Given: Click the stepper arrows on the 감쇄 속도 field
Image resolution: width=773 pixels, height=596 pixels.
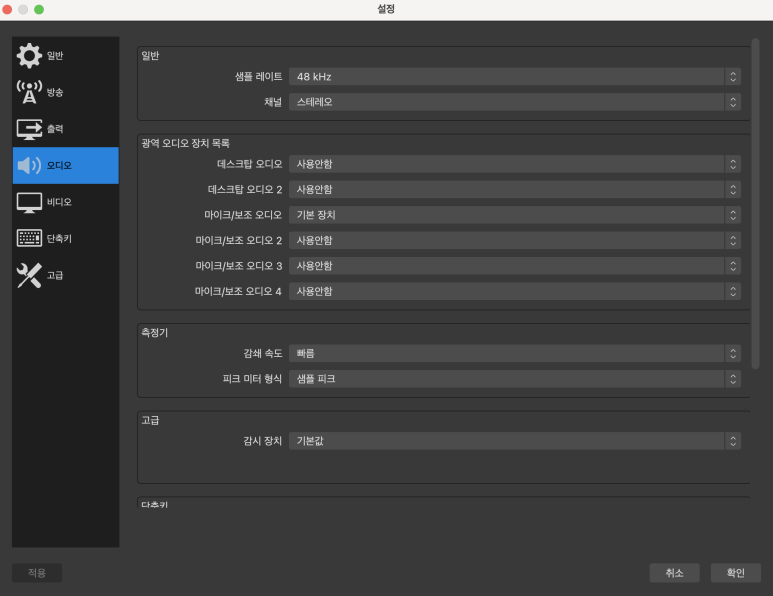Looking at the screenshot, I should pyautogui.click(x=733, y=353).
